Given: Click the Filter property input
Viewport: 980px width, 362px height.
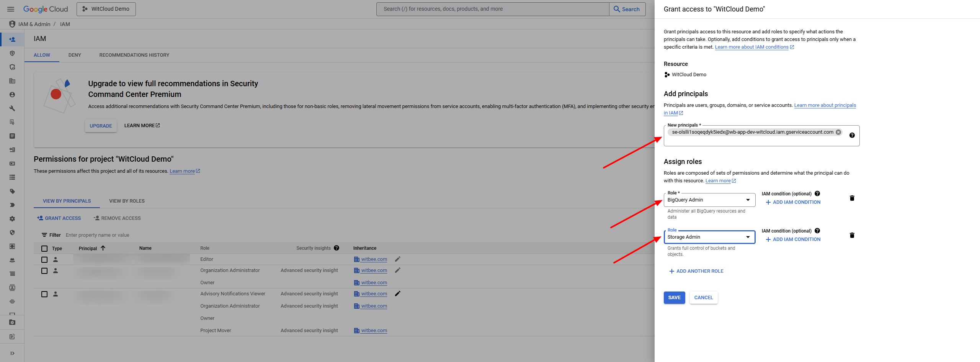Looking at the screenshot, I should pos(97,235).
